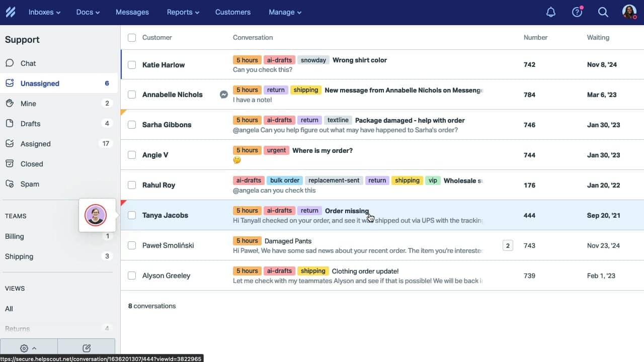Open your profile avatar menu

[x=629, y=12]
